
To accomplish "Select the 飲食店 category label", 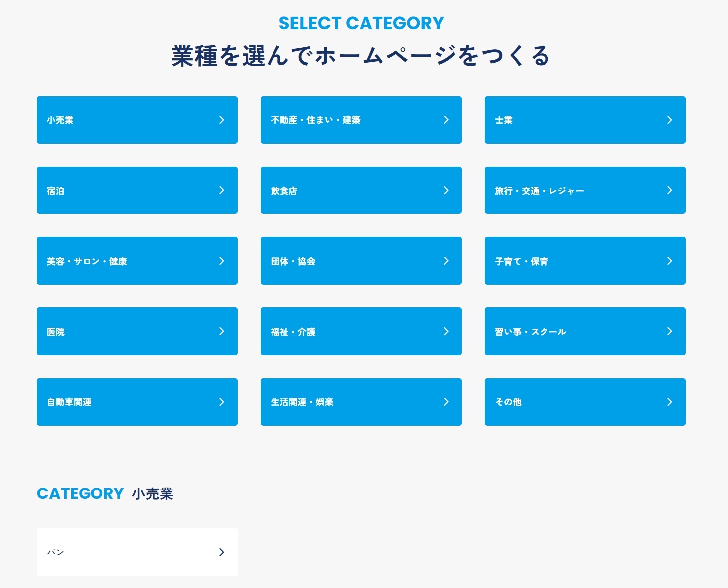I will coord(284,191).
